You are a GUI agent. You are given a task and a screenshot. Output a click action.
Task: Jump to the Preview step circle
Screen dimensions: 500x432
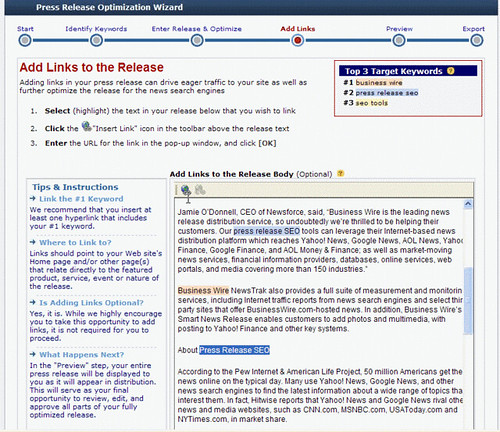pos(399,41)
